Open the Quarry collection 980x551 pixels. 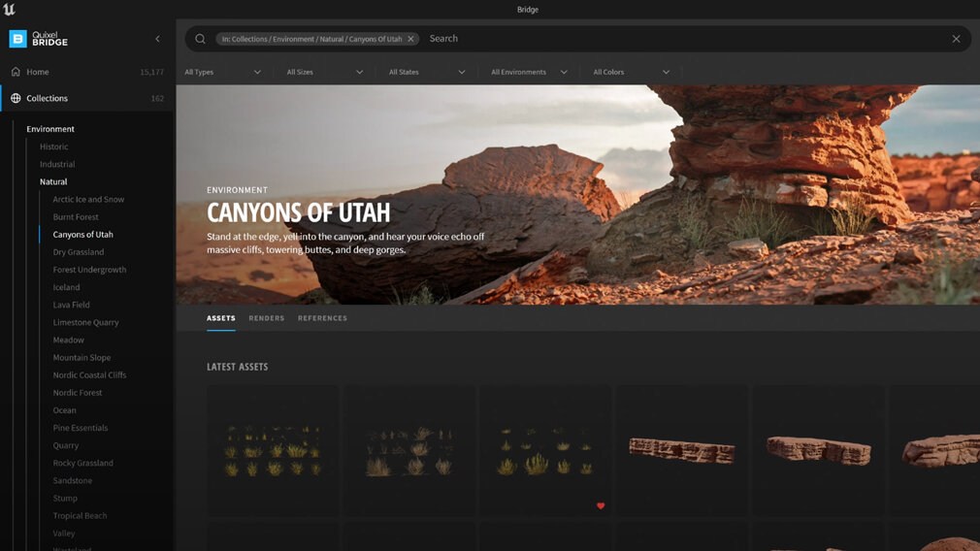tap(66, 445)
